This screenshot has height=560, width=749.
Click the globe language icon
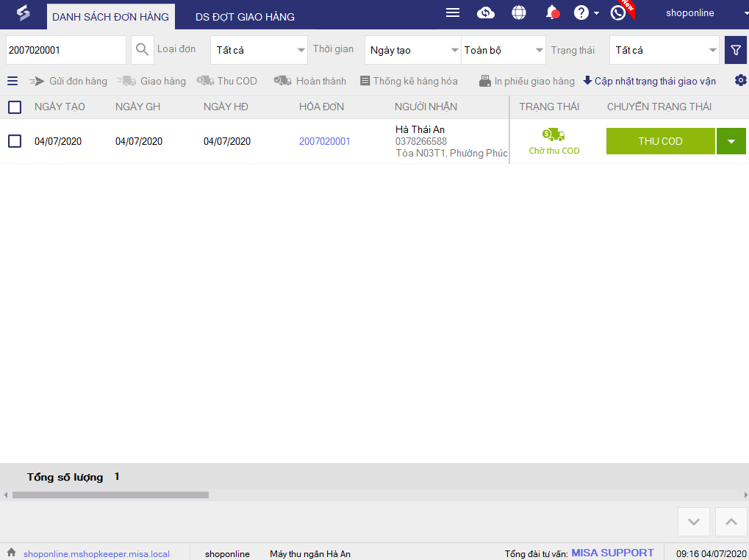pos(519,13)
